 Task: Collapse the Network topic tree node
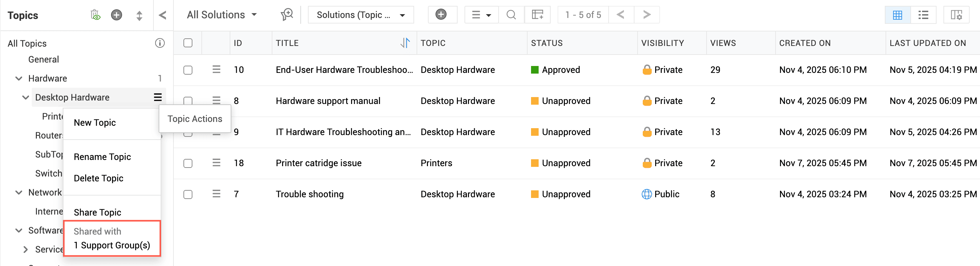pyautogui.click(x=19, y=192)
